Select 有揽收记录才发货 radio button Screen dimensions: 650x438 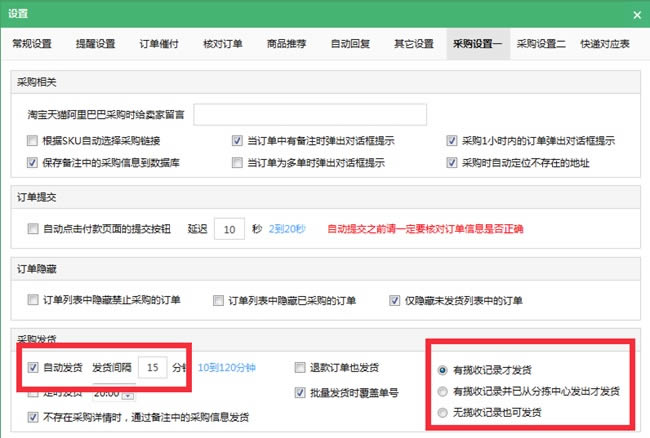coord(442,370)
